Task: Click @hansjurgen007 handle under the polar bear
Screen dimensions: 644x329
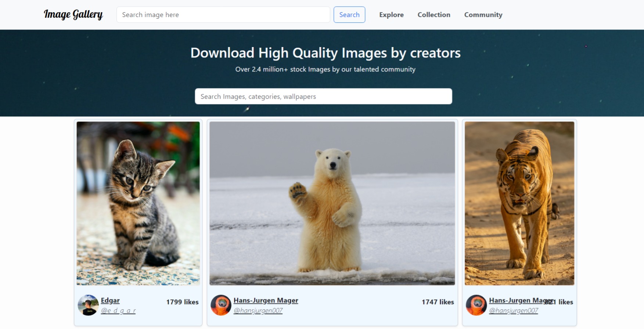Action: (x=258, y=311)
